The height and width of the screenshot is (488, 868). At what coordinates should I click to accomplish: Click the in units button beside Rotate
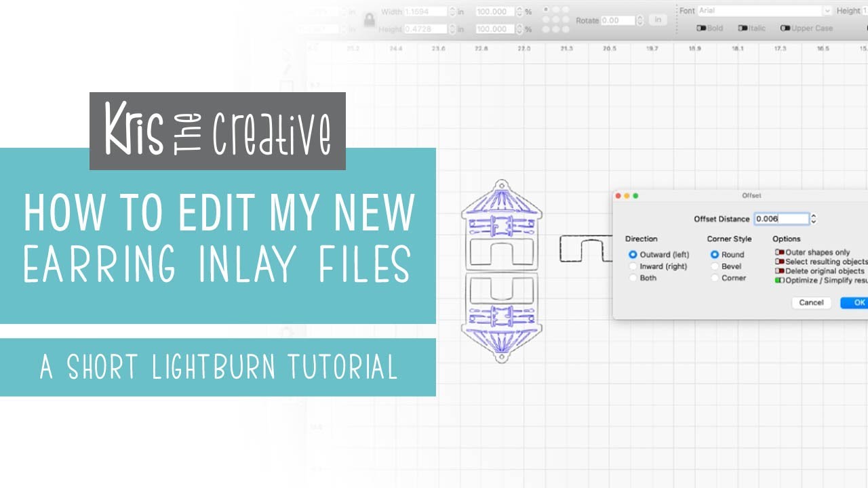658,20
